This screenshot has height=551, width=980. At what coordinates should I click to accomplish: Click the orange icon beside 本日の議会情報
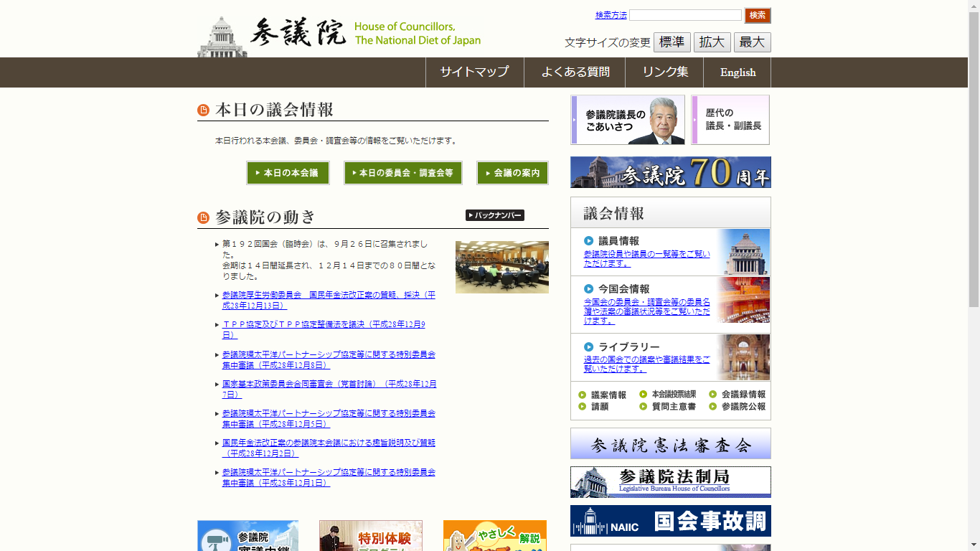pyautogui.click(x=204, y=110)
